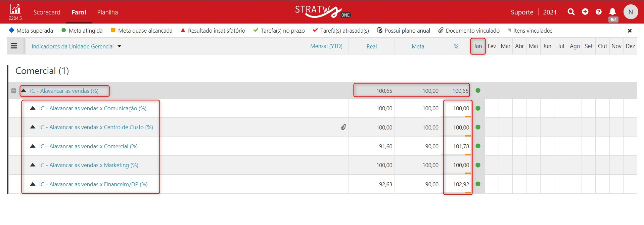Screen dimensions: 644x225
Task: Expand Indicadores da Unidade Gerencial dropdown
Action: pyautogui.click(x=76, y=46)
